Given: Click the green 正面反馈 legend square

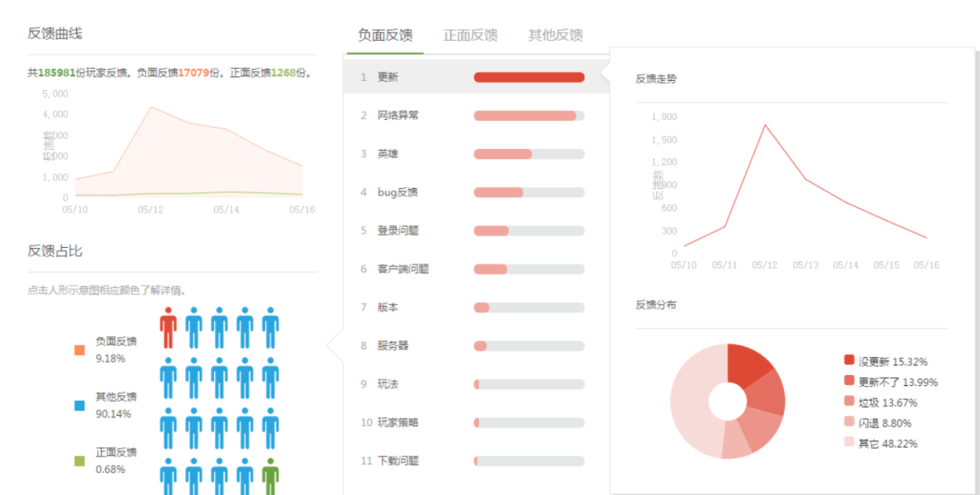Looking at the screenshot, I should [79, 461].
